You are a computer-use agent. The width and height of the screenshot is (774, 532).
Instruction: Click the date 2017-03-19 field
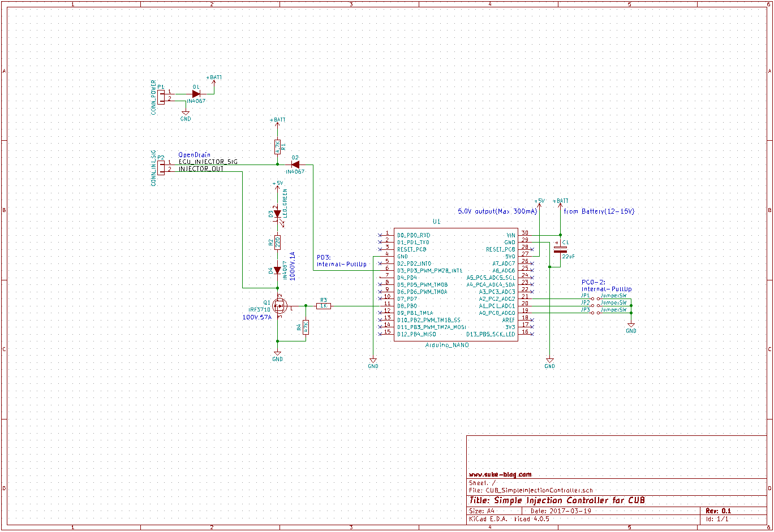tap(561, 511)
